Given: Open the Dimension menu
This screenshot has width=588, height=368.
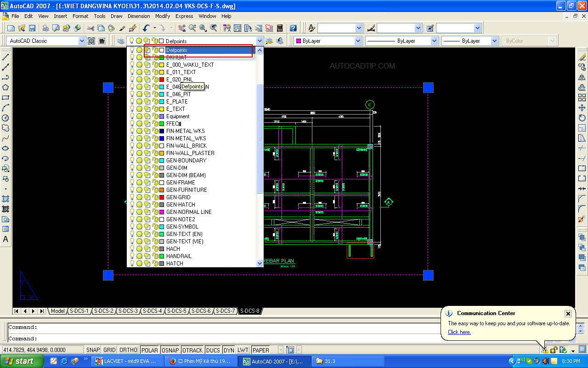Looking at the screenshot, I should (139, 16).
